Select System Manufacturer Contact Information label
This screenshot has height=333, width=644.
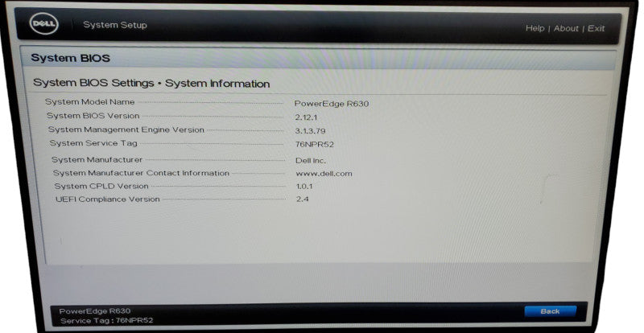141,173
